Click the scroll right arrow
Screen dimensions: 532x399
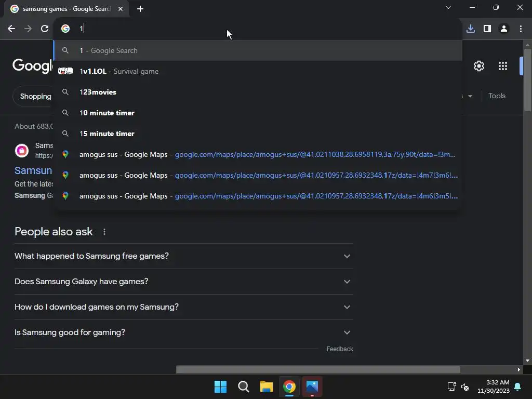point(519,369)
